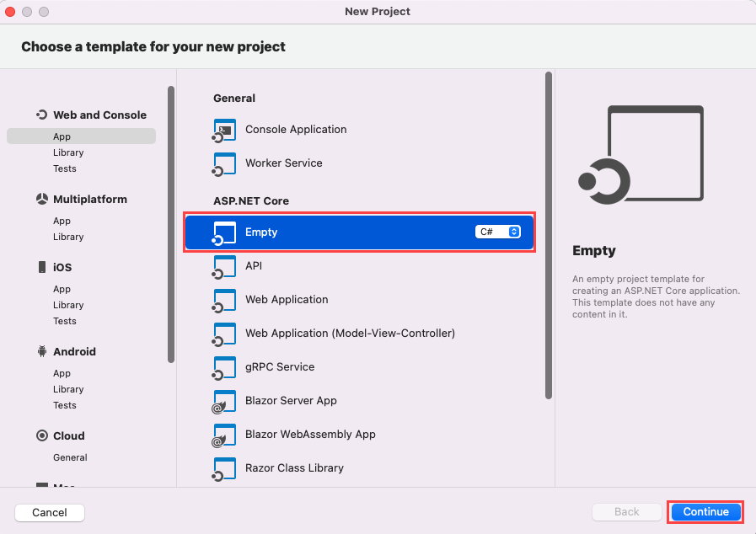
Task: Select Tests under Android
Action: (65, 405)
